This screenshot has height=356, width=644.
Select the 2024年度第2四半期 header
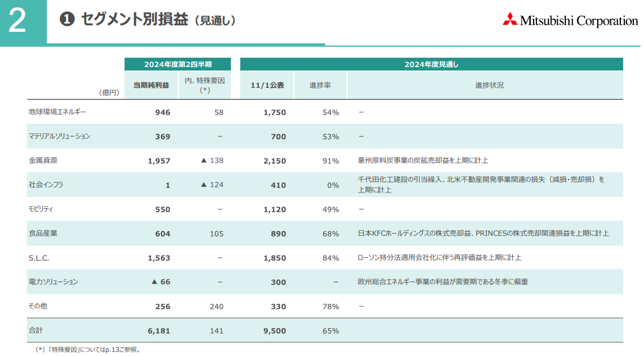click(178, 64)
